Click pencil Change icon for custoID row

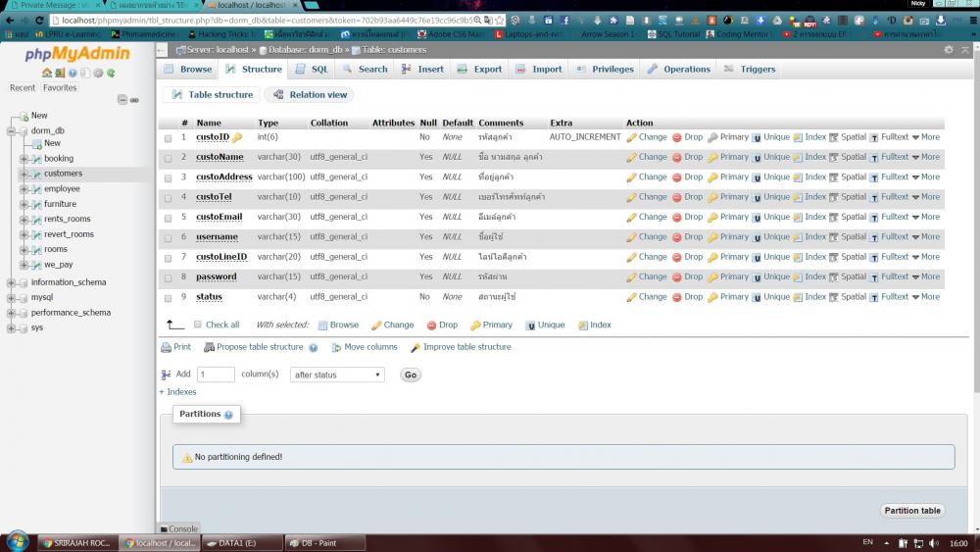[631, 137]
